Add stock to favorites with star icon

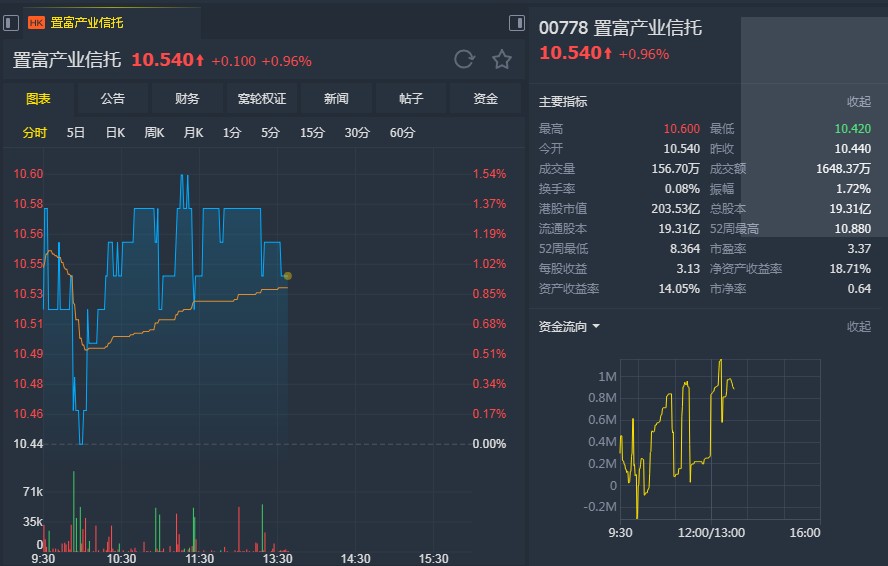tap(502, 60)
